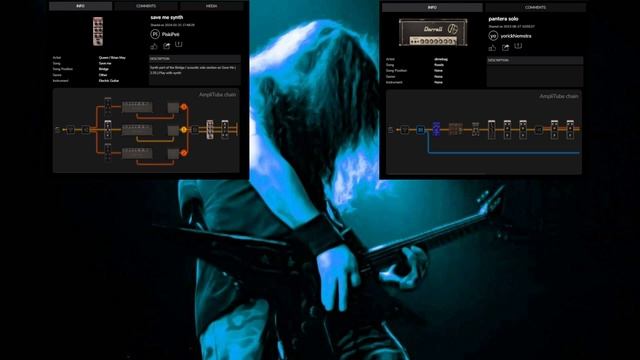Select middle-path cabinet in save me synth chain
640x360 pixels.
click(x=173, y=130)
